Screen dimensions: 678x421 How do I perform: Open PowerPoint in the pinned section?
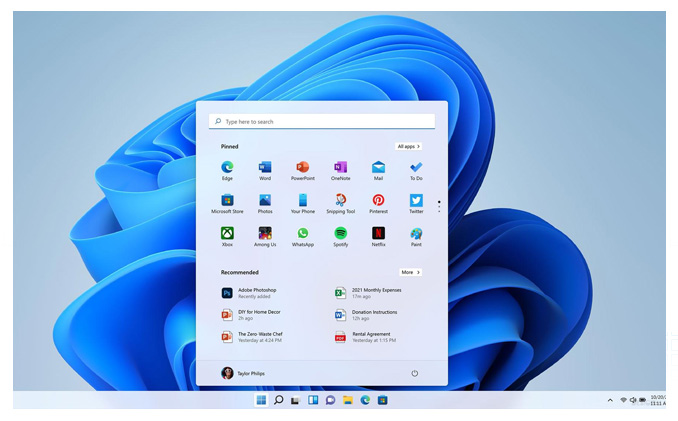[x=303, y=170]
